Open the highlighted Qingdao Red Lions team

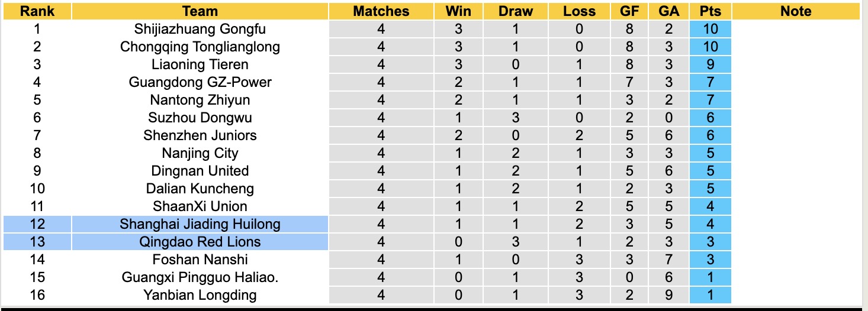tap(200, 242)
